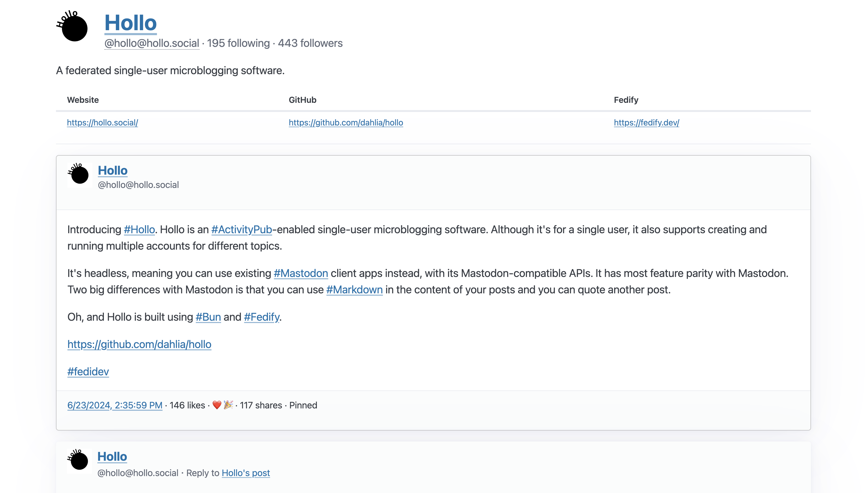Open the large Hollo profile title link

[x=130, y=23]
